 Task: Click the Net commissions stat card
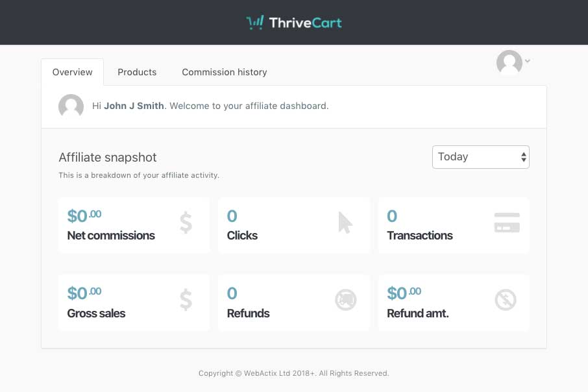134,225
